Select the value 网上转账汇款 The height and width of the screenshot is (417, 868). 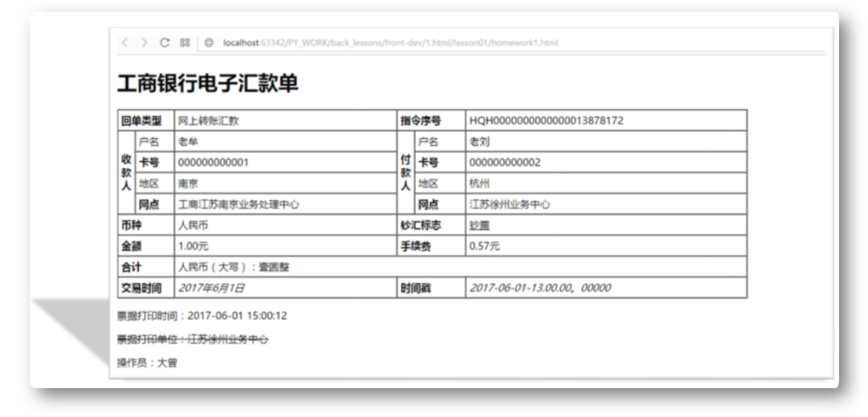point(208,121)
